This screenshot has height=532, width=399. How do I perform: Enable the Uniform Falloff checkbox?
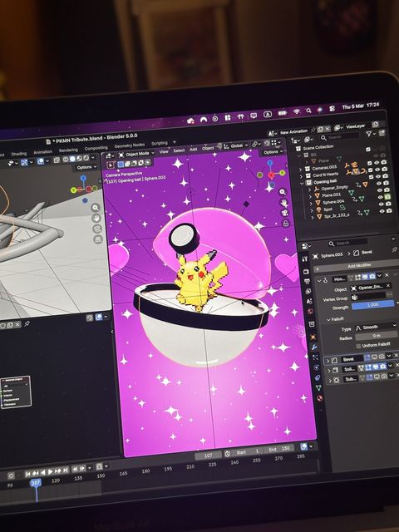[x=358, y=346]
